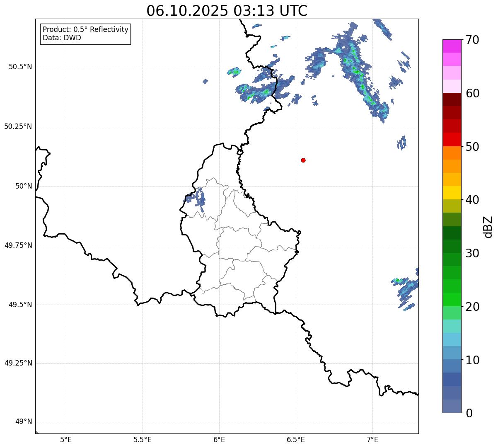
Task: Click the colorbar tick label 10
Action: 472,360
